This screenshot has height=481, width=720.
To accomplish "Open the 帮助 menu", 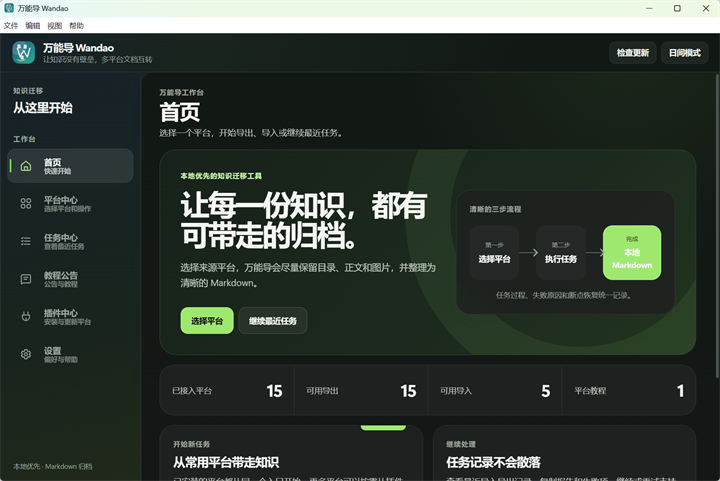I will [77, 26].
